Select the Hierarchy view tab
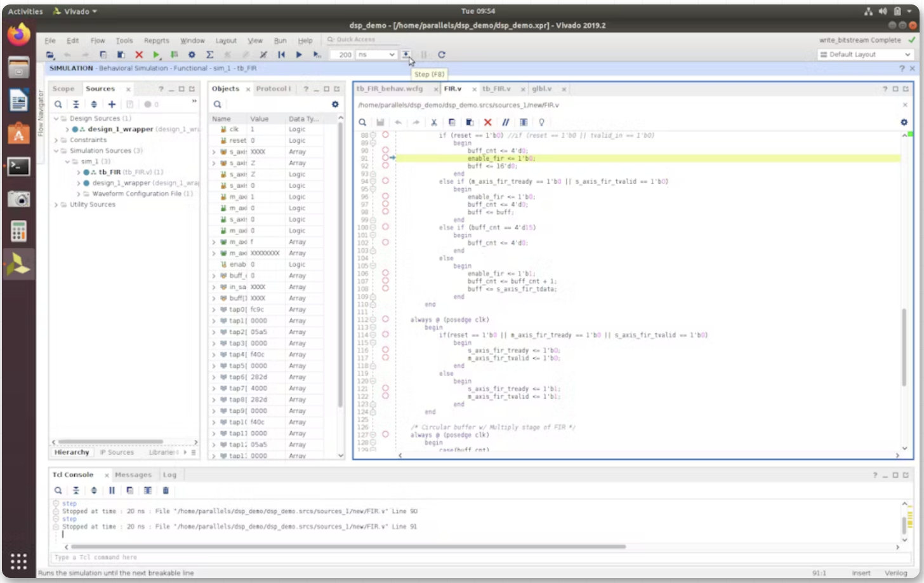 point(72,453)
